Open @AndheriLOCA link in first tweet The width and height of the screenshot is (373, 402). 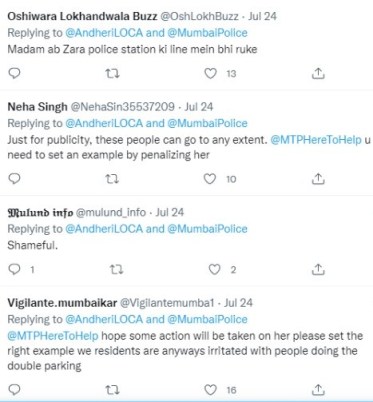104,33
